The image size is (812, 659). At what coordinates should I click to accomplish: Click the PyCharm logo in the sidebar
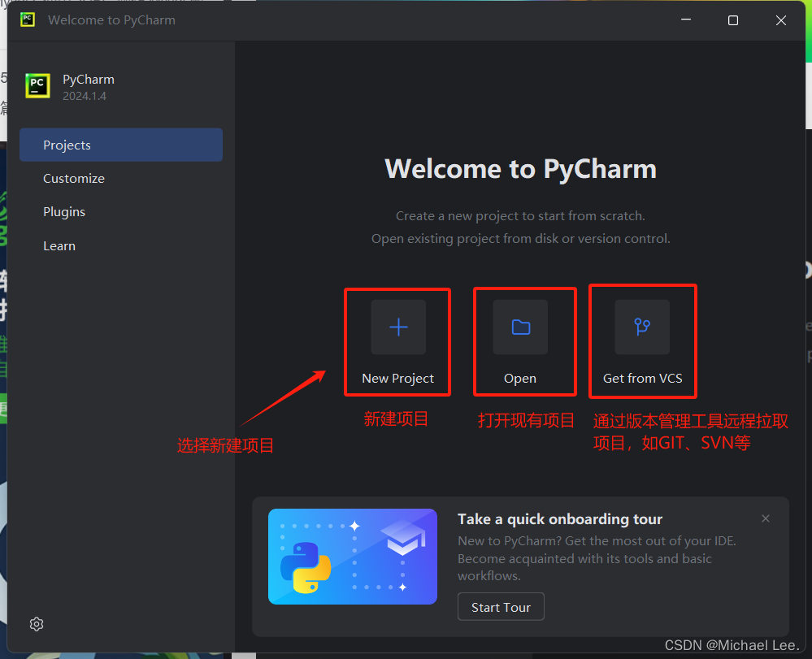click(38, 86)
